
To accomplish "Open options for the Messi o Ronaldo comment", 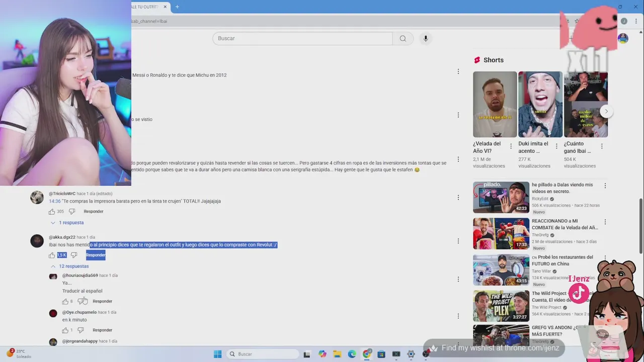I will 458,71.
